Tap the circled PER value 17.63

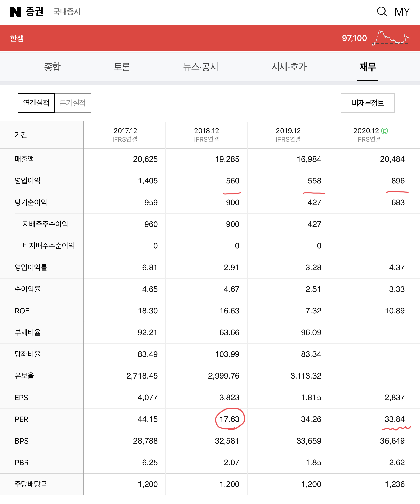pyautogui.click(x=229, y=419)
